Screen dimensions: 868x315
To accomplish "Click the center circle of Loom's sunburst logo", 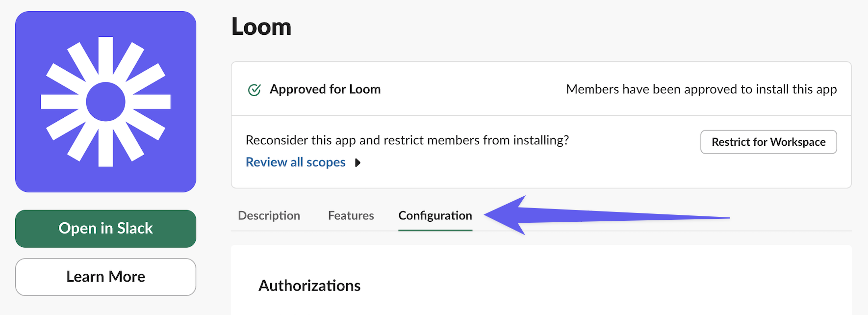I will [x=105, y=102].
